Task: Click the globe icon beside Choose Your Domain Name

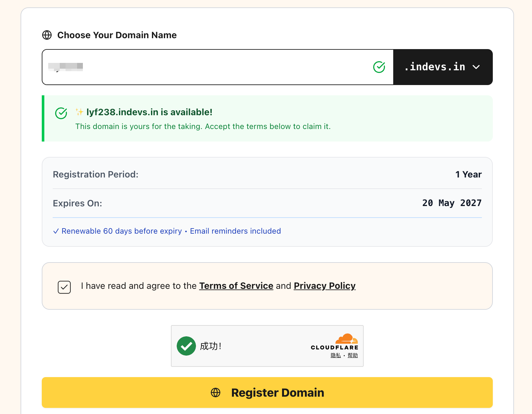Action: [47, 35]
